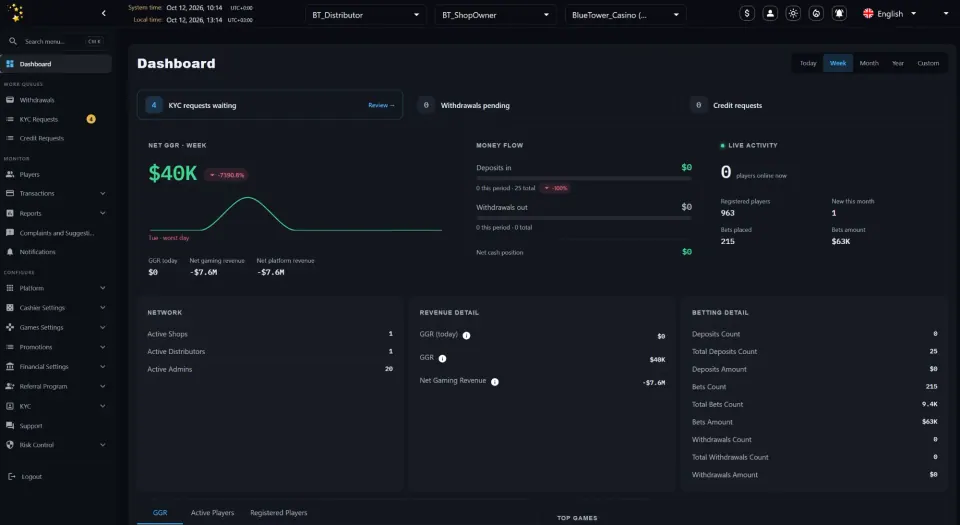Click the star logo in the top-left corner

point(16,12)
